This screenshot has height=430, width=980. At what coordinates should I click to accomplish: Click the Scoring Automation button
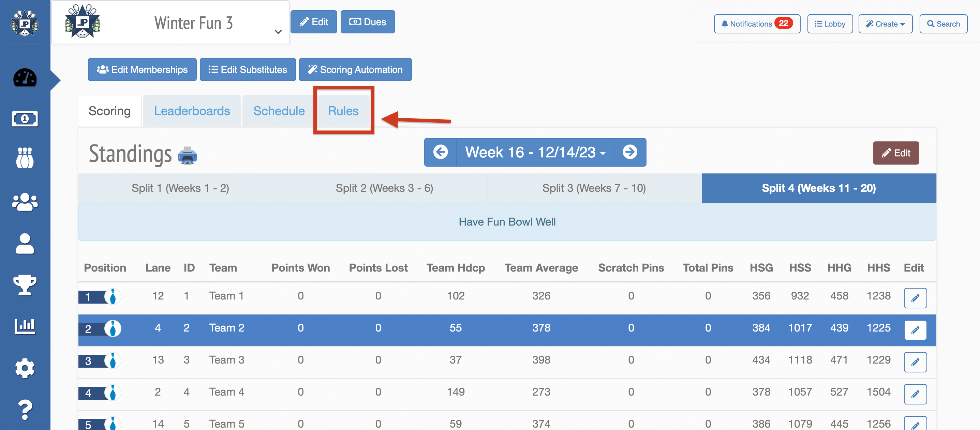point(355,70)
